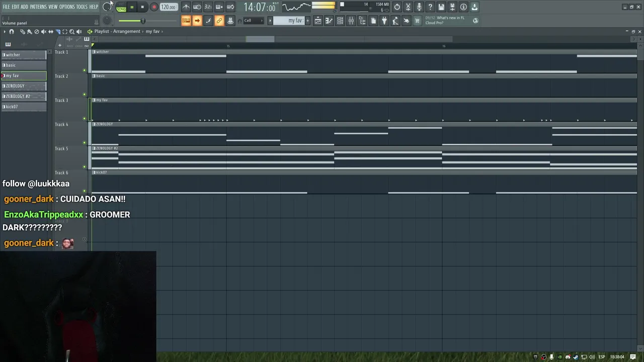The height and width of the screenshot is (362, 644).
Task: Mute Track 1 using its green dot
Action: coord(84,70)
